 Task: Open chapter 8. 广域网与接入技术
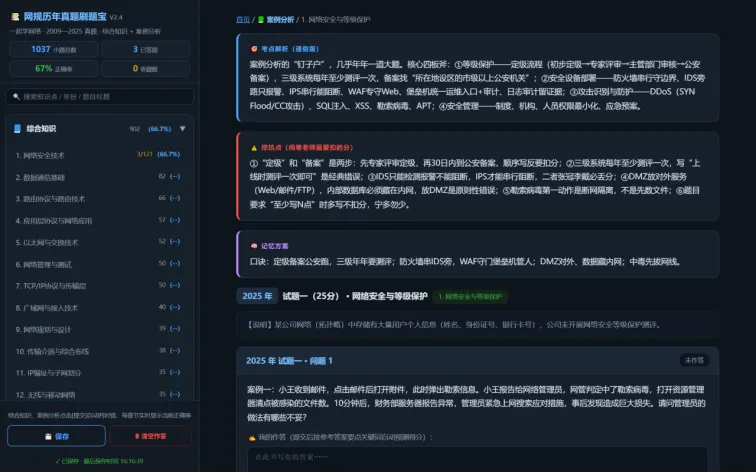pos(99,308)
